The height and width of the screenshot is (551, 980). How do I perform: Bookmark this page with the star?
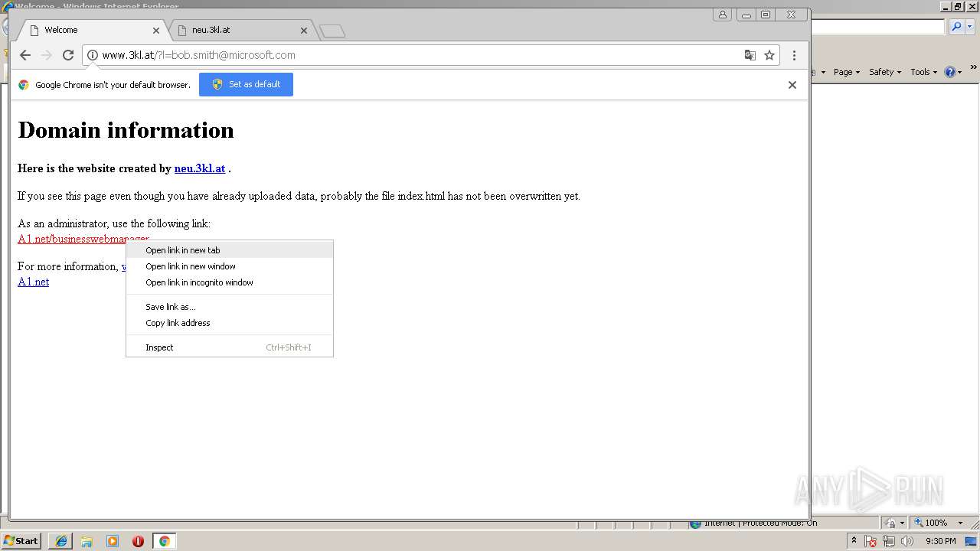pos(769,55)
